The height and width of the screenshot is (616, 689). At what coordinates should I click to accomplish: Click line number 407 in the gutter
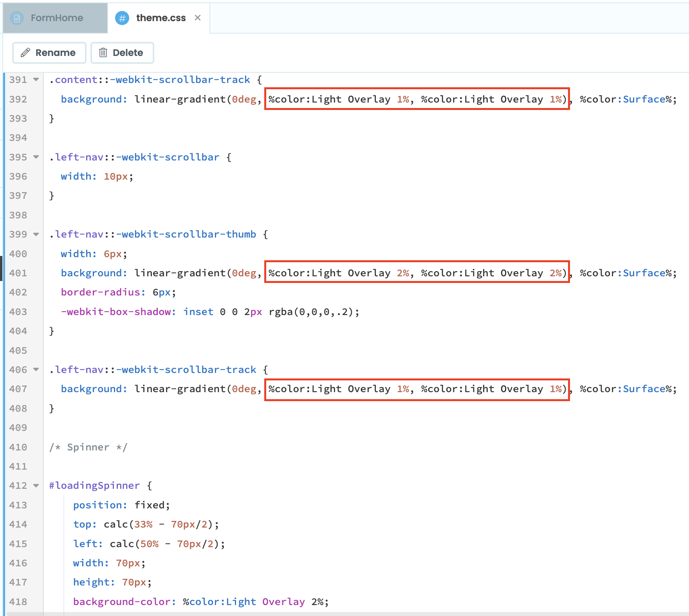pos(18,389)
